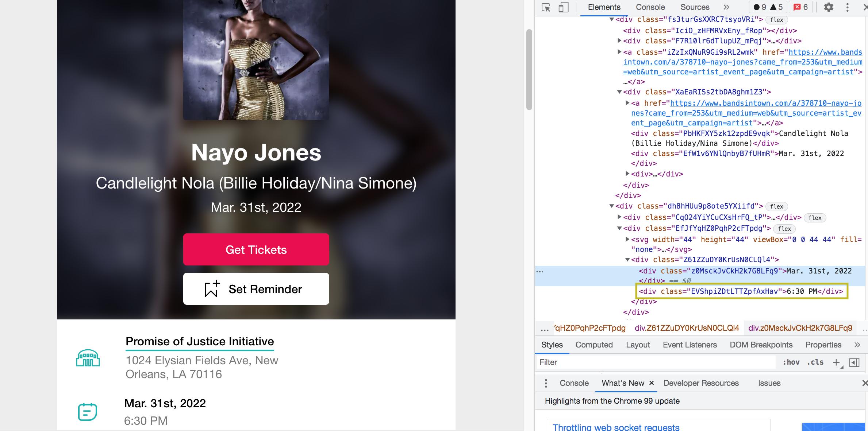Open the Sources panel tab
This screenshot has height=431, width=868.
point(695,7)
